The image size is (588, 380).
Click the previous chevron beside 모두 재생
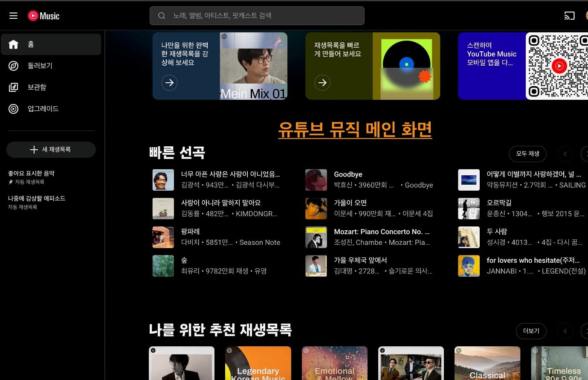(x=565, y=154)
